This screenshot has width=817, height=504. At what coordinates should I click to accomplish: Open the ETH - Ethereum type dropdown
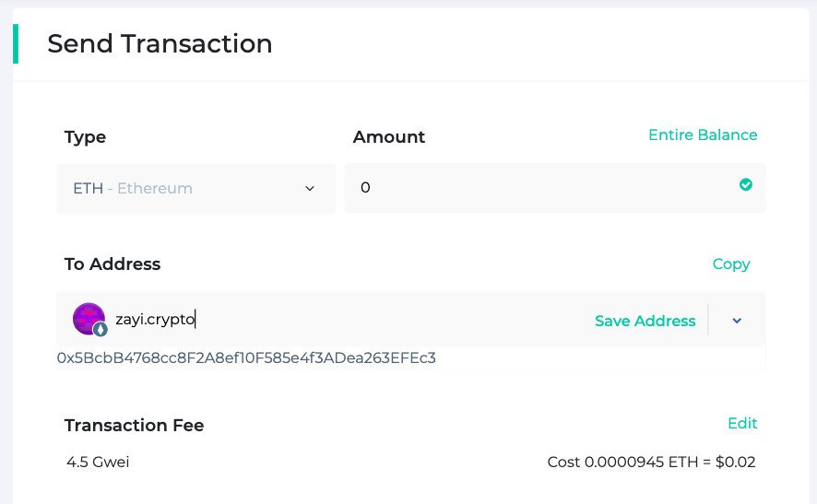195,188
